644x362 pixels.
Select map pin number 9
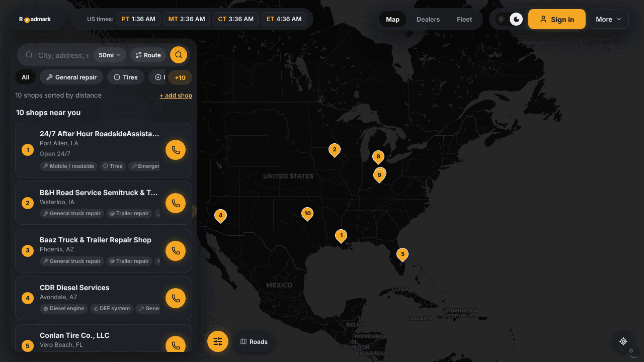click(x=379, y=175)
